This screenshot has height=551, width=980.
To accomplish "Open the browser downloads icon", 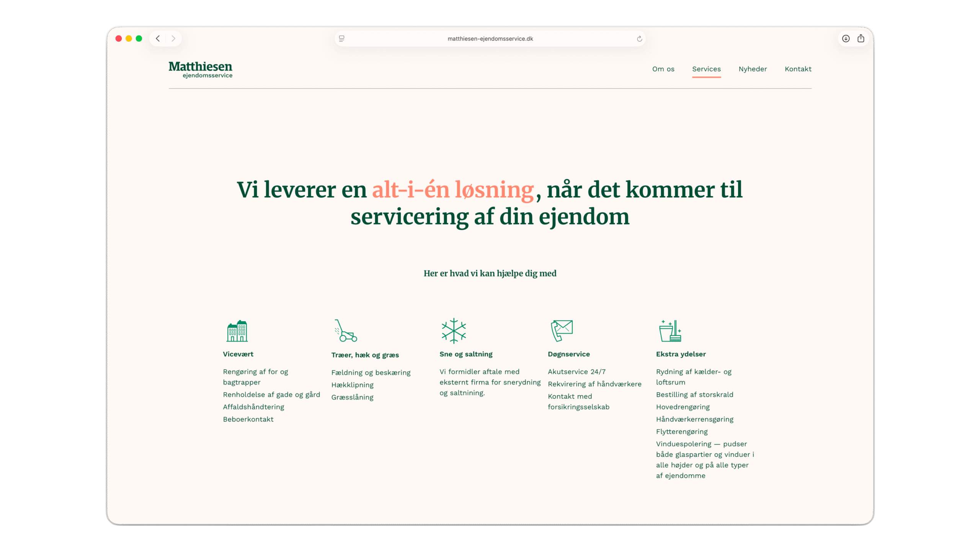I will click(x=846, y=39).
